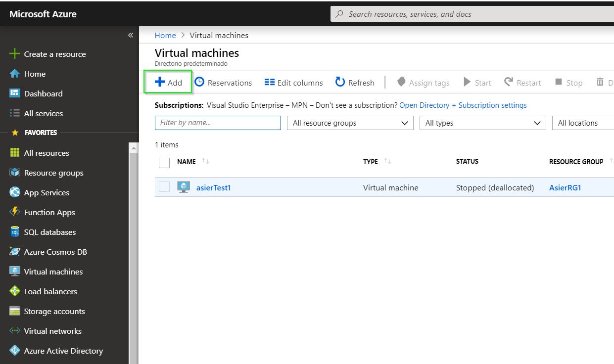Viewport: 614px width, 364px height.
Task: Open All services in sidebar
Action: click(x=36, y=113)
